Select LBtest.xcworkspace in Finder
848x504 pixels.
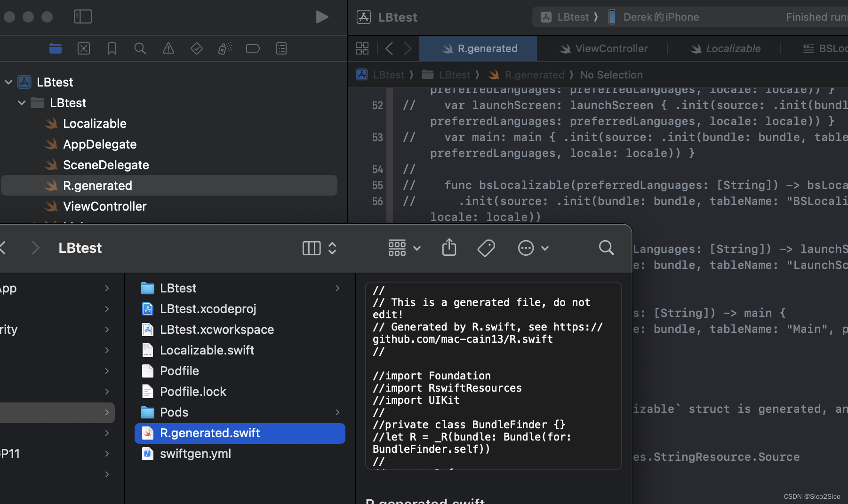pyautogui.click(x=240, y=330)
